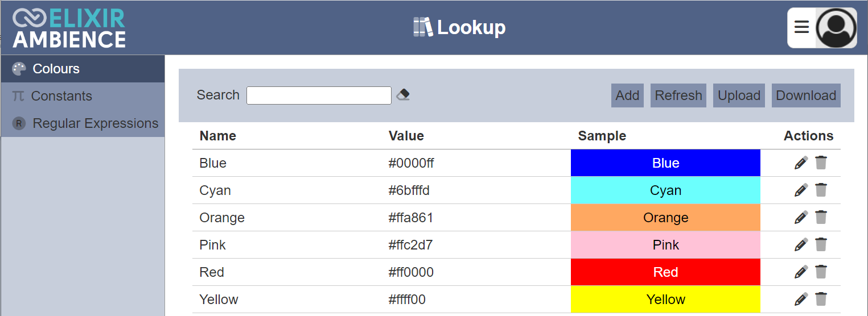The image size is (868, 316).
Task: Download the colours list
Action: click(x=805, y=95)
